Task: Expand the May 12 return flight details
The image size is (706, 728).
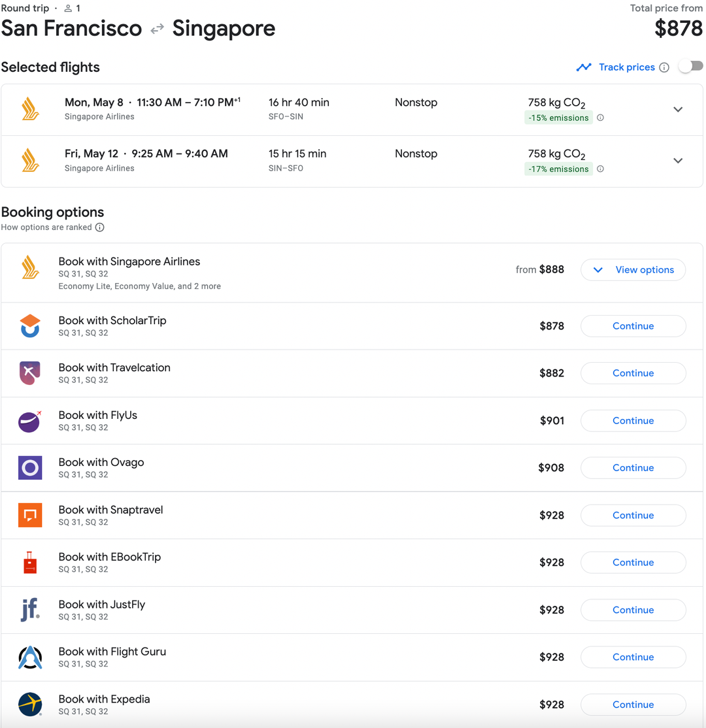Action: coord(678,160)
